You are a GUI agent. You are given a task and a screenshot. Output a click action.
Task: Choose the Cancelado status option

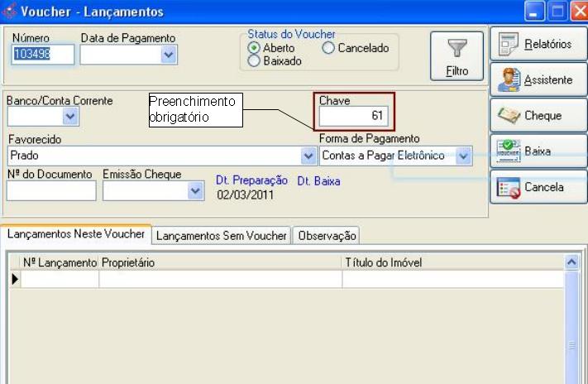(x=328, y=49)
